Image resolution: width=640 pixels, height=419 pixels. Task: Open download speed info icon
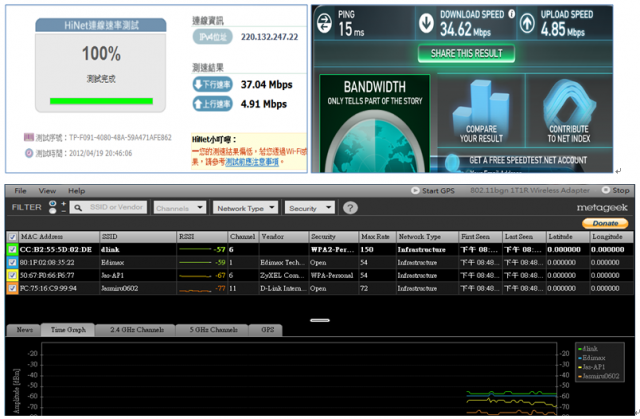click(x=511, y=14)
